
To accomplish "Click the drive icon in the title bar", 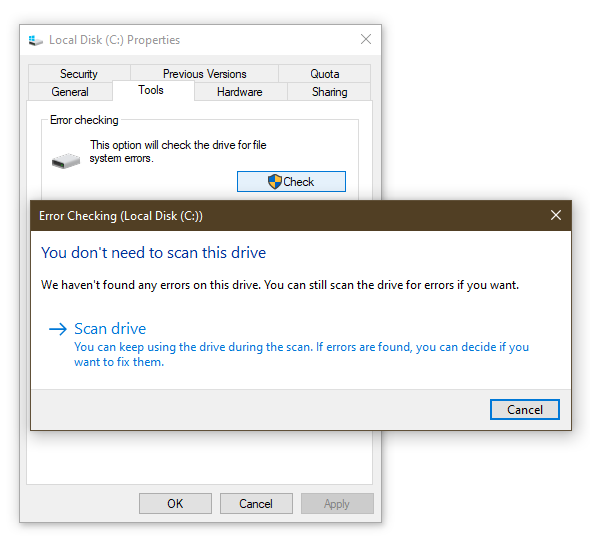I will (36, 40).
